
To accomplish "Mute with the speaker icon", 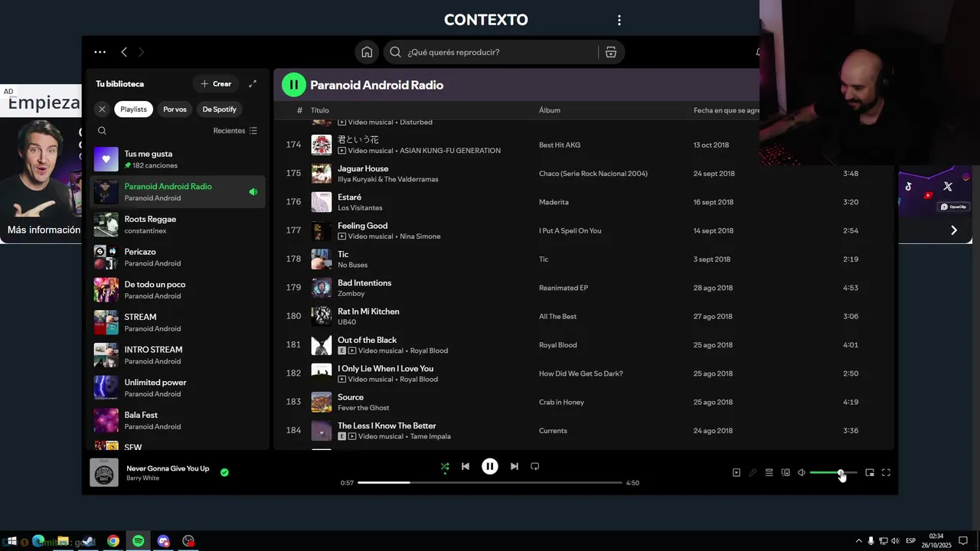I will (x=802, y=473).
